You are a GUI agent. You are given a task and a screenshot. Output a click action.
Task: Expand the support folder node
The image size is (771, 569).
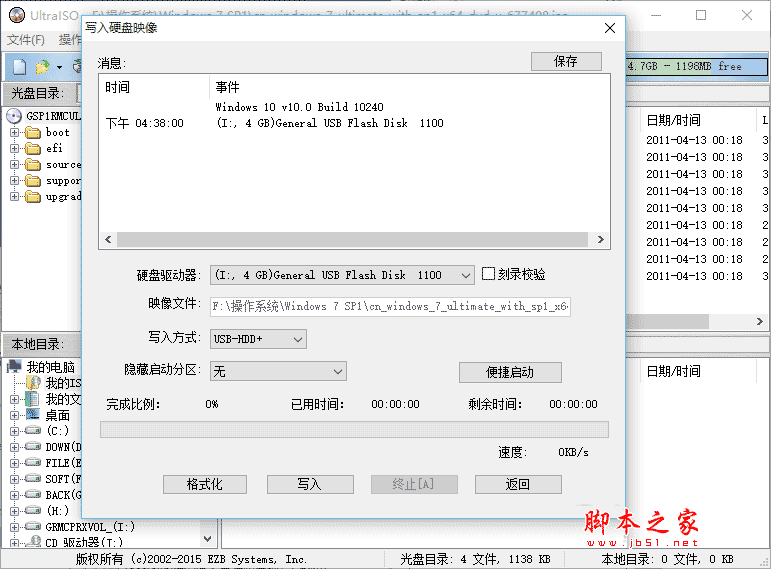[x=14, y=181]
